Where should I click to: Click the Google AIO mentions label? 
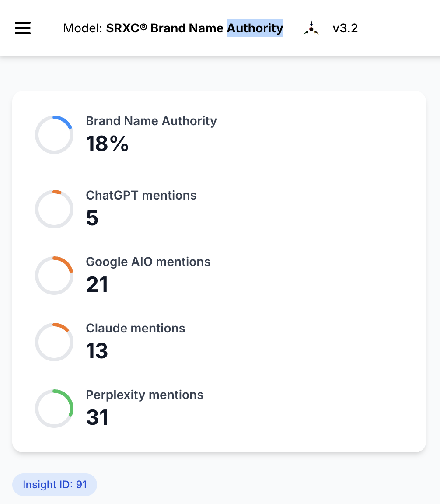coord(148,262)
